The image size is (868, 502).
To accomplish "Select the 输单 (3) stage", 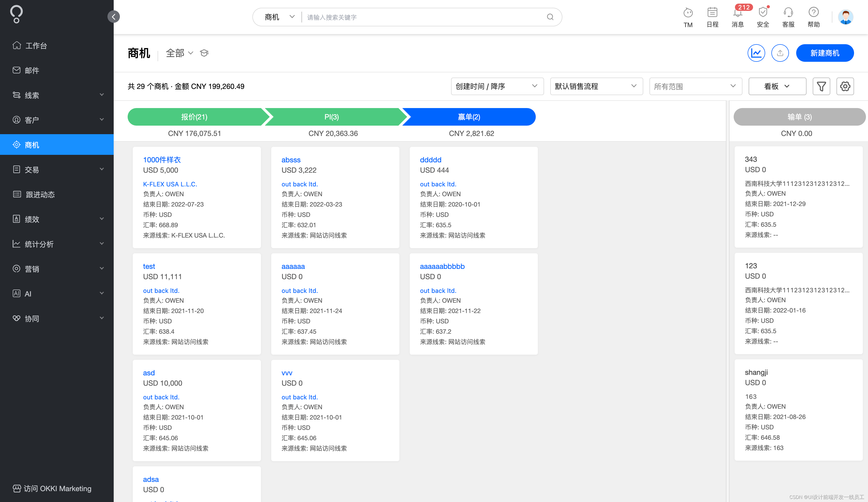I will tap(799, 117).
